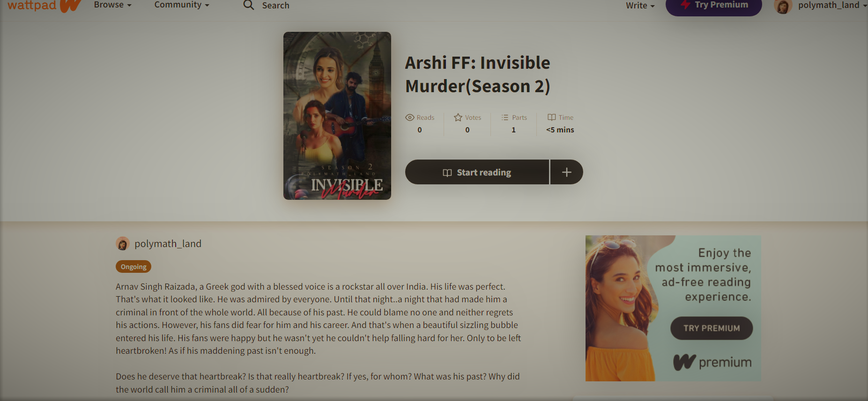868x401 pixels.
Task: Open the Write dropdown menu
Action: pyautogui.click(x=640, y=6)
